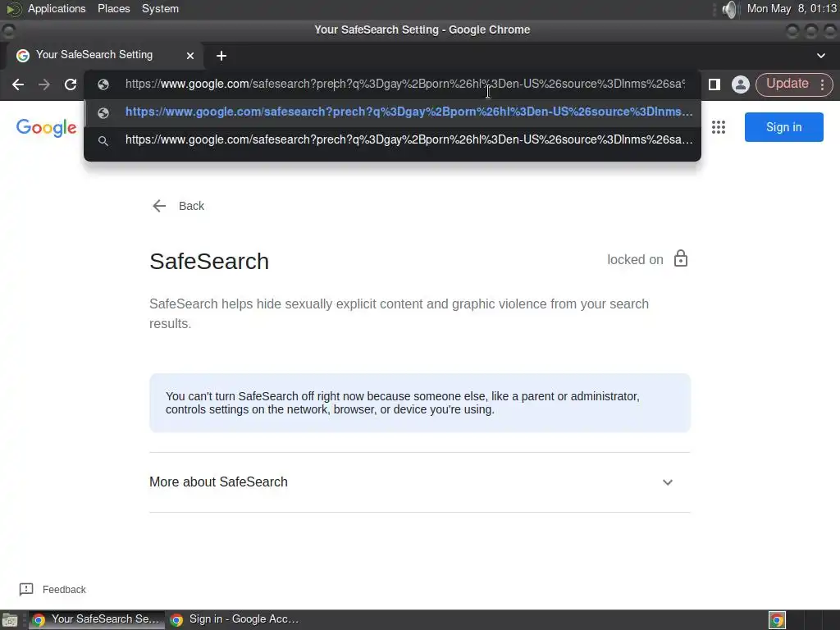Open the Google apps grid
Image resolution: width=840 pixels, height=630 pixels.
click(719, 127)
